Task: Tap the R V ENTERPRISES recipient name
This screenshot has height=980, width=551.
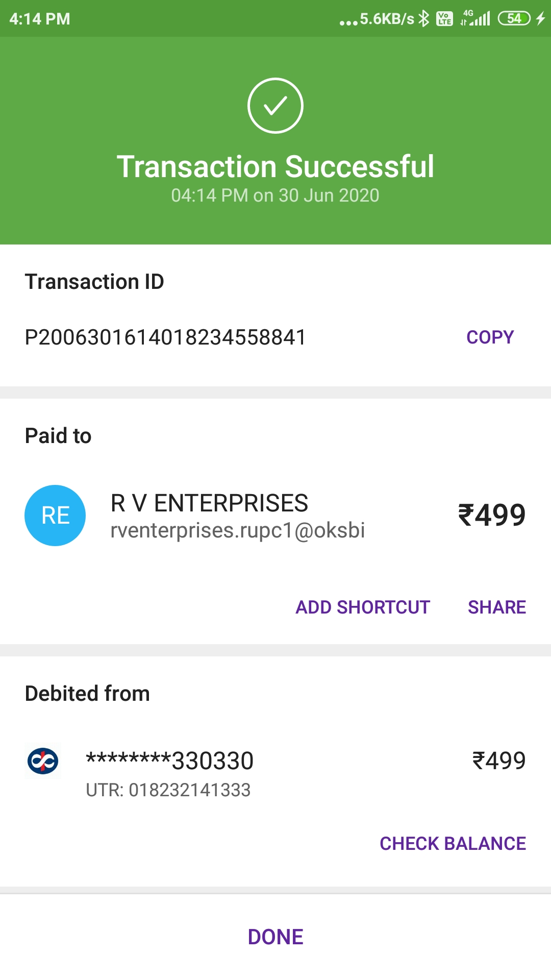Action: 209,503
